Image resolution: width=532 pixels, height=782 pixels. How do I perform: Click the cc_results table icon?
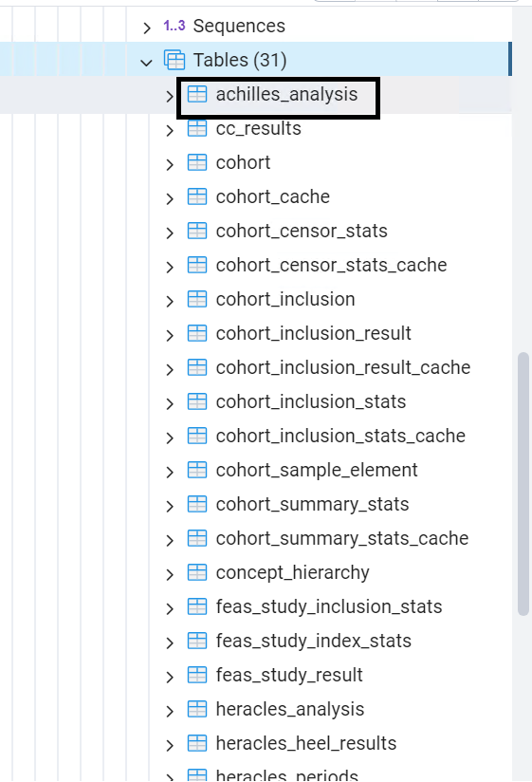(196, 129)
